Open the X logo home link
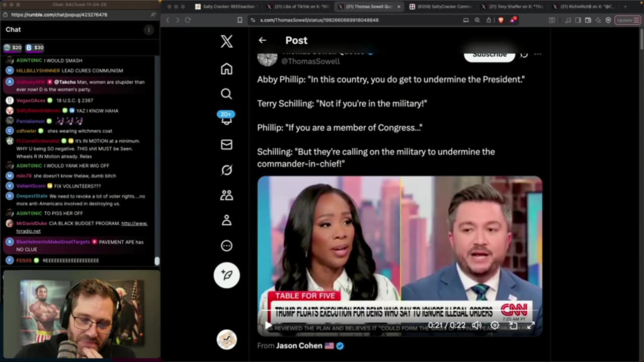 pyautogui.click(x=226, y=41)
